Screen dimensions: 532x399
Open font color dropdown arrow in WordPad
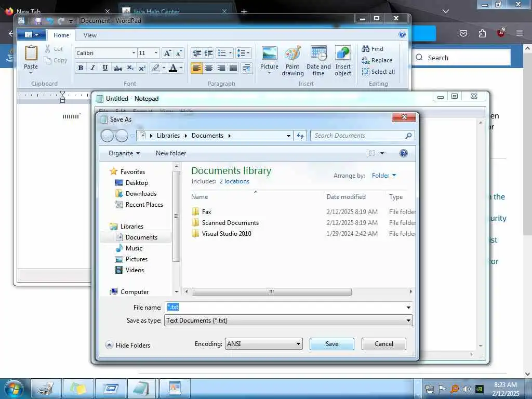[181, 68]
